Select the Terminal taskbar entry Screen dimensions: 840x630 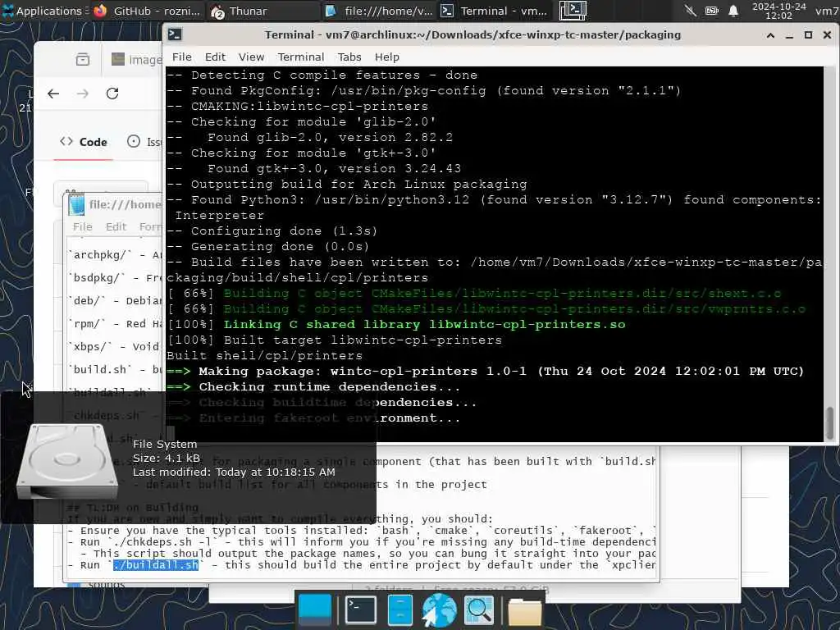[494, 11]
